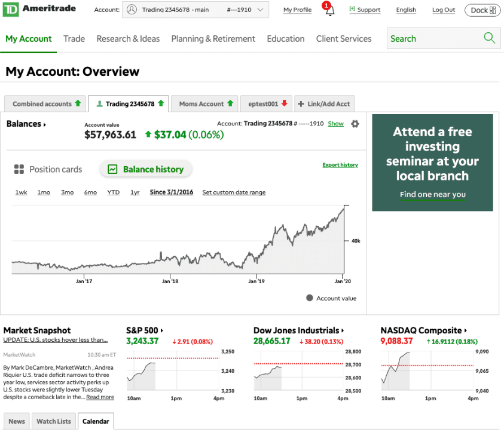
Task: Click the S&P 500 mini chart
Action: (173, 370)
